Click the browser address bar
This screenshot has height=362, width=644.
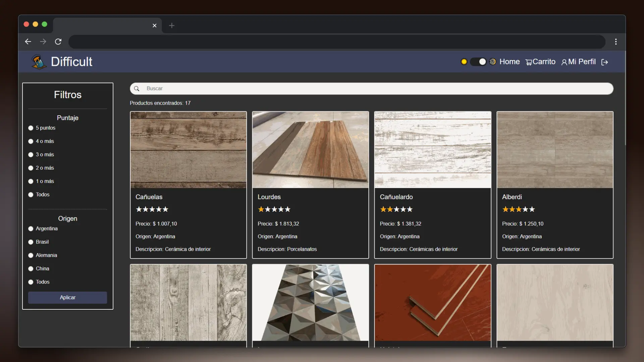click(337, 42)
